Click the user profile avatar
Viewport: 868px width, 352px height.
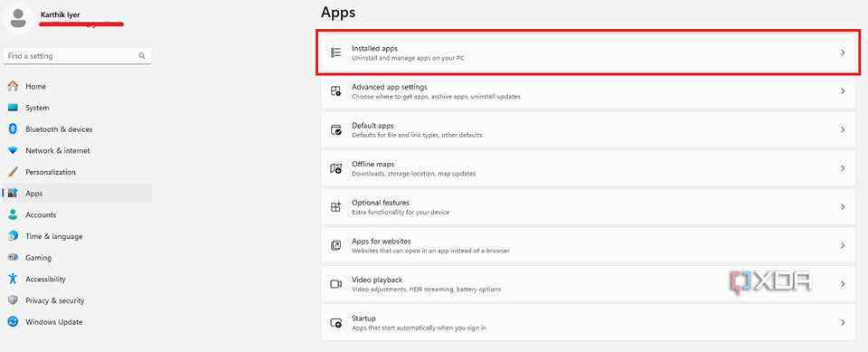[18, 18]
